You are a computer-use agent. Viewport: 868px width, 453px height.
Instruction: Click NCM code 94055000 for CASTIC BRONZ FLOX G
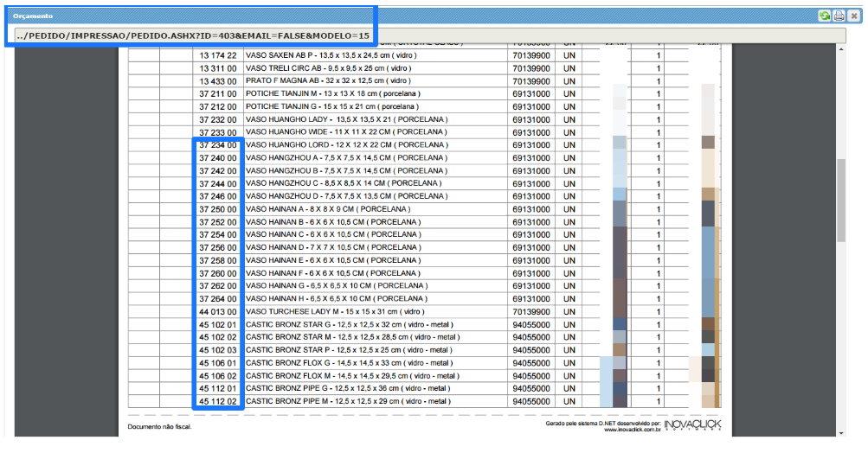tap(530, 363)
